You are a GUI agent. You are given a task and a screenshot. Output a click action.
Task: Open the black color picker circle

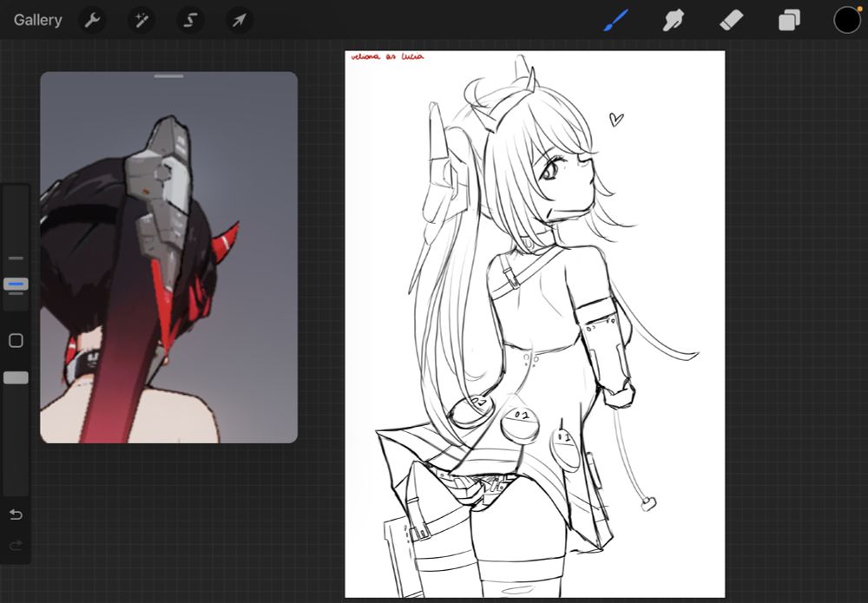pyautogui.click(x=847, y=21)
